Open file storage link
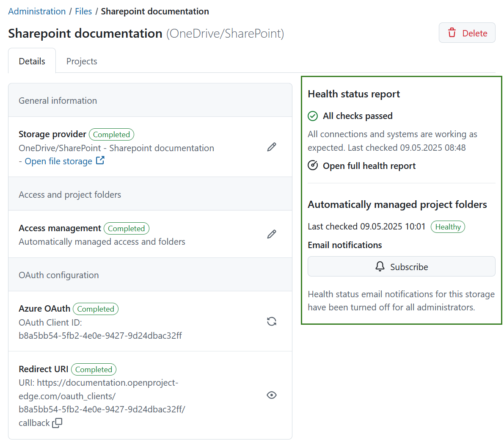Image resolution: width=504 pixels, height=445 pixels. [x=58, y=161]
